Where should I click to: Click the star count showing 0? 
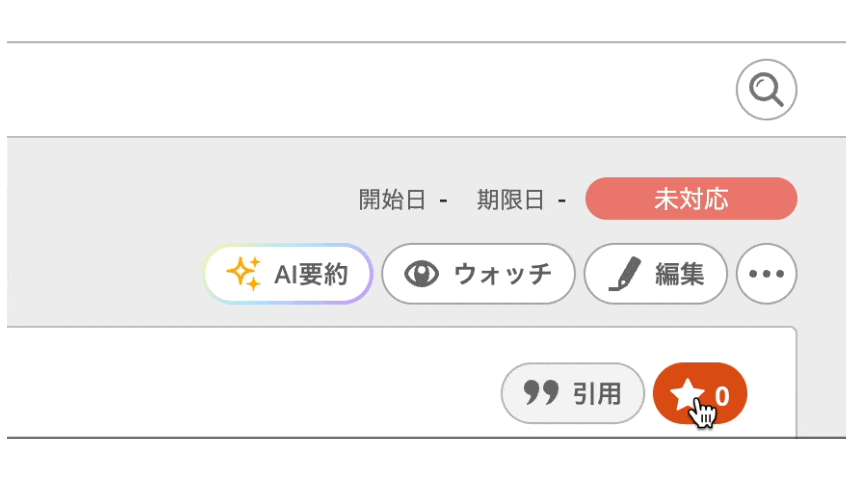(x=723, y=396)
